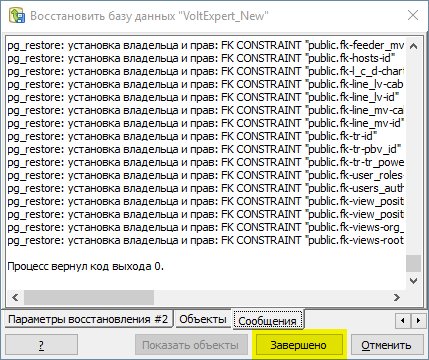This screenshot has width=429, height=360.
Task: Click the Отменить button
Action: [386, 345]
